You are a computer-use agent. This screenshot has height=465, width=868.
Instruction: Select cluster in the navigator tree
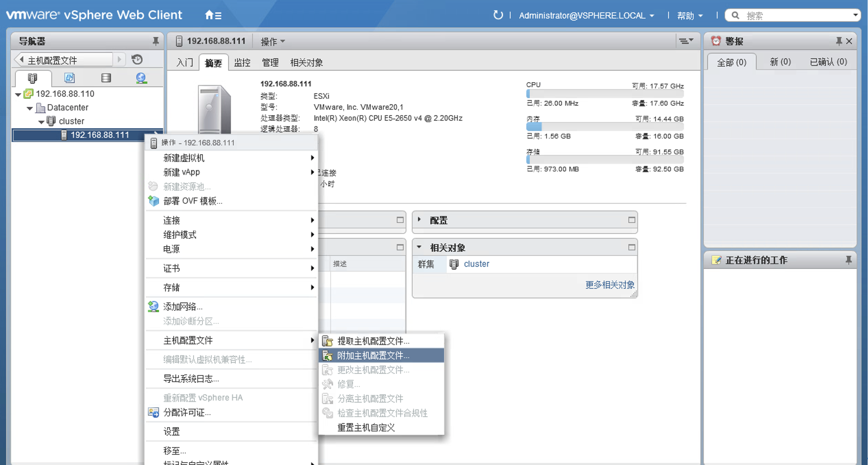point(72,121)
